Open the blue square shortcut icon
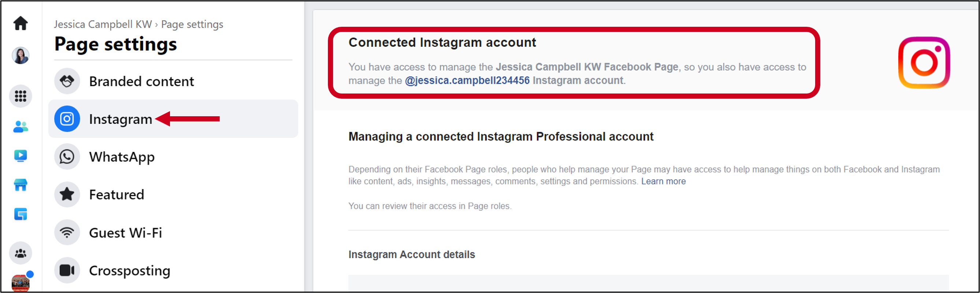 pos(21,215)
